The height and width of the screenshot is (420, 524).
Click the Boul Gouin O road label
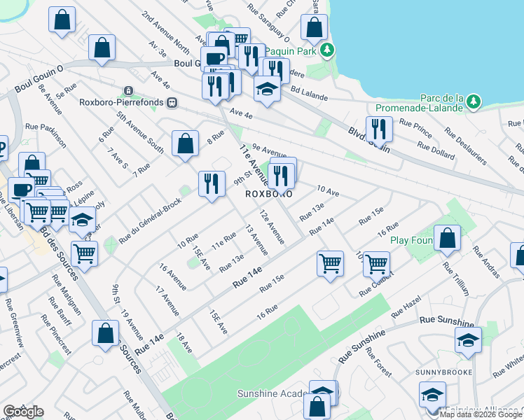[x=39, y=79]
